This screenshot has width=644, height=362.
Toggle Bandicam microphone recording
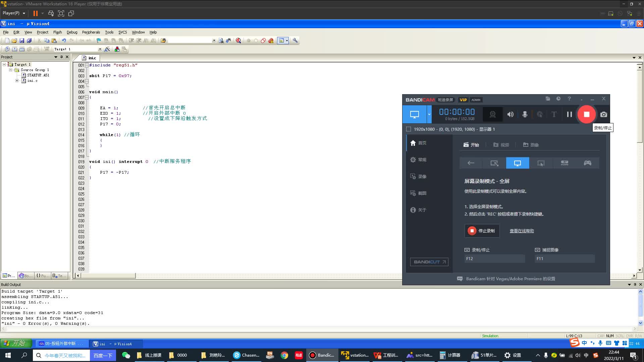pos(525,114)
